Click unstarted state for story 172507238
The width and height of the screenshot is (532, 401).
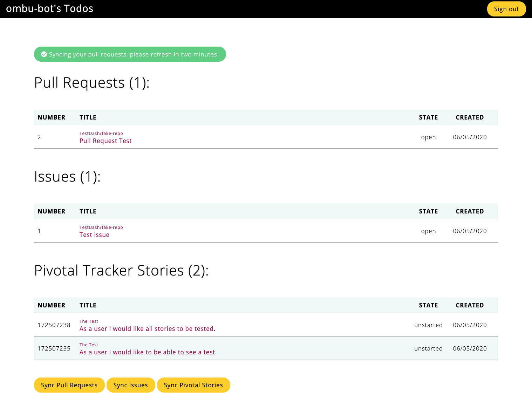428,325
